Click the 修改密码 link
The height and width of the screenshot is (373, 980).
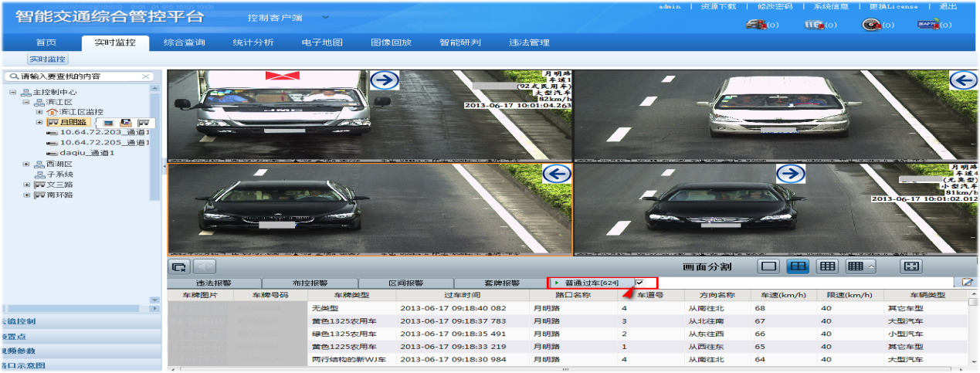tap(775, 6)
